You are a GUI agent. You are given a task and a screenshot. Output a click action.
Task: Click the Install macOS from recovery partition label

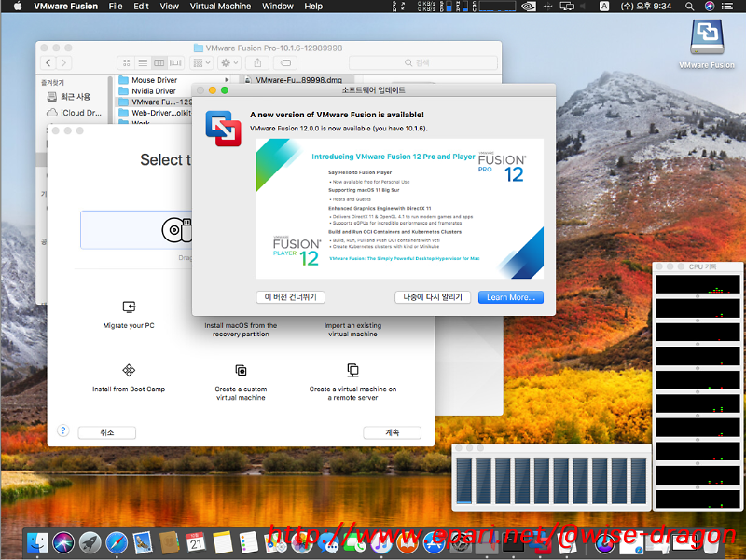(x=241, y=330)
